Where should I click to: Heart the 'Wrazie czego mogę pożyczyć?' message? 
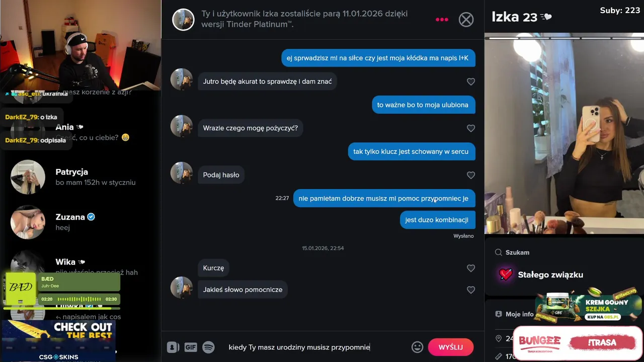(471, 128)
